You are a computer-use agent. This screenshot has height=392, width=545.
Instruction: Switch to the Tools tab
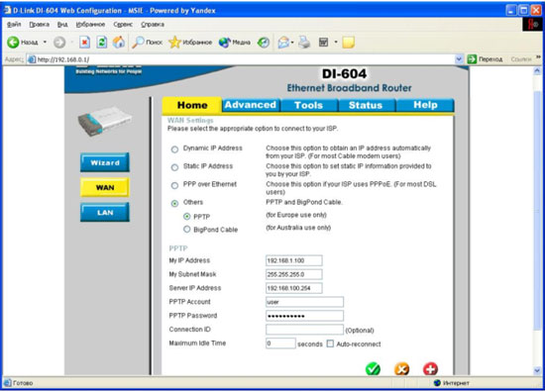tap(308, 105)
